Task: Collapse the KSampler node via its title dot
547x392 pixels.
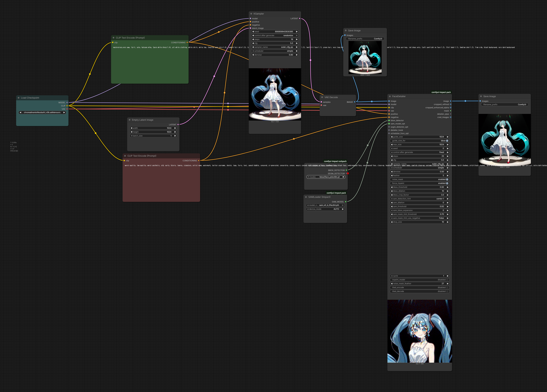Action: (x=251, y=14)
